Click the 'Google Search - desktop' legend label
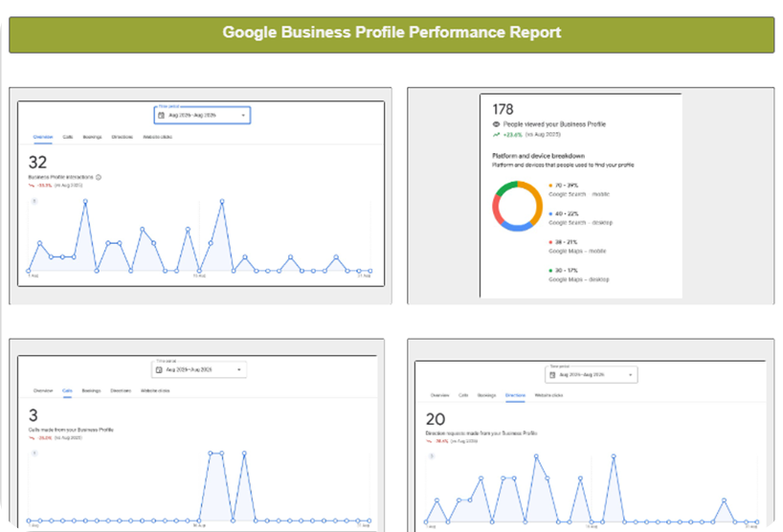The height and width of the screenshot is (532, 783). pos(581,223)
